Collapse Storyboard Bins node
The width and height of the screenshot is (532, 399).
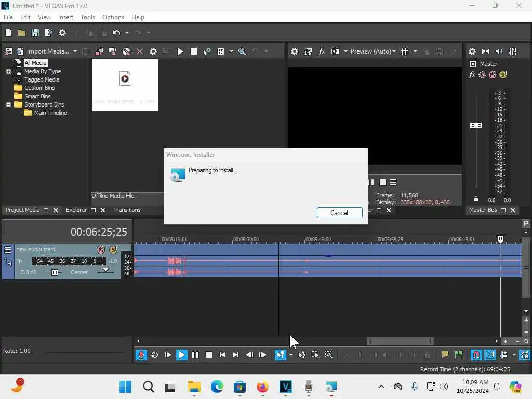pyautogui.click(x=8, y=104)
